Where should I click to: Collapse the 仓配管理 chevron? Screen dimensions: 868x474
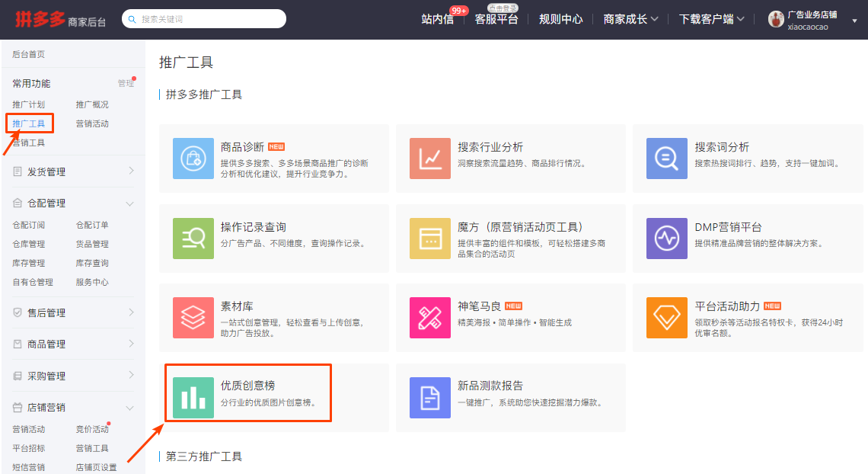pyautogui.click(x=129, y=203)
